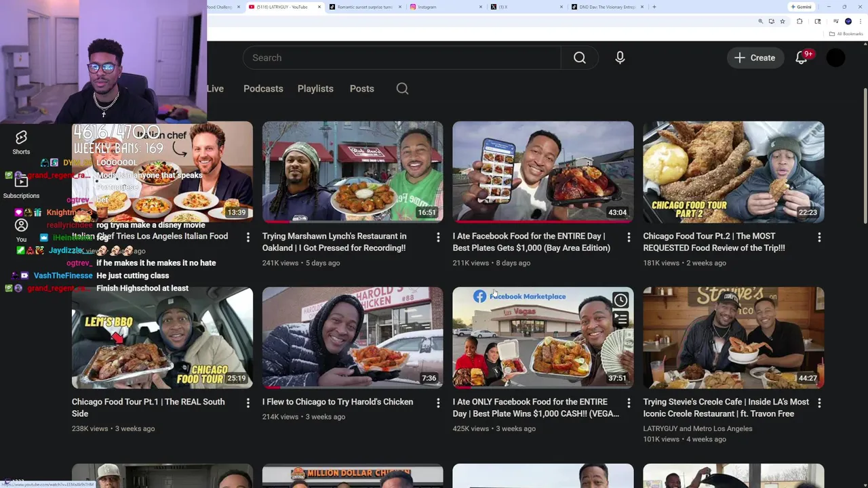Open title 'I Ate Facebook Food... (Bay Area Edition)'
Image resolution: width=868 pixels, height=488 pixels.
click(531, 242)
